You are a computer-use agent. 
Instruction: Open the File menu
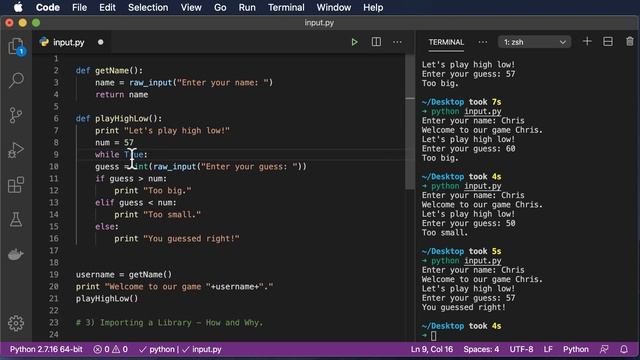(x=79, y=7)
